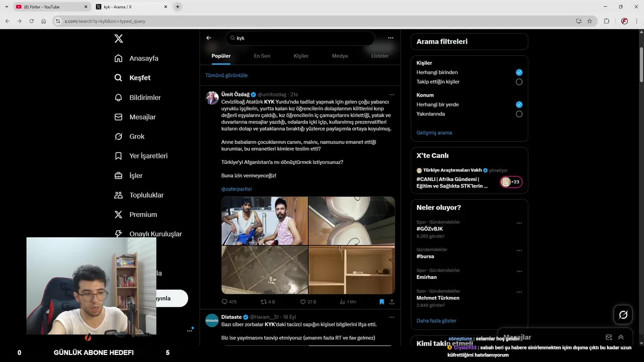Open the #GÖZvBJK trend
The width and height of the screenshot is (644, 362).
[430, 229]
